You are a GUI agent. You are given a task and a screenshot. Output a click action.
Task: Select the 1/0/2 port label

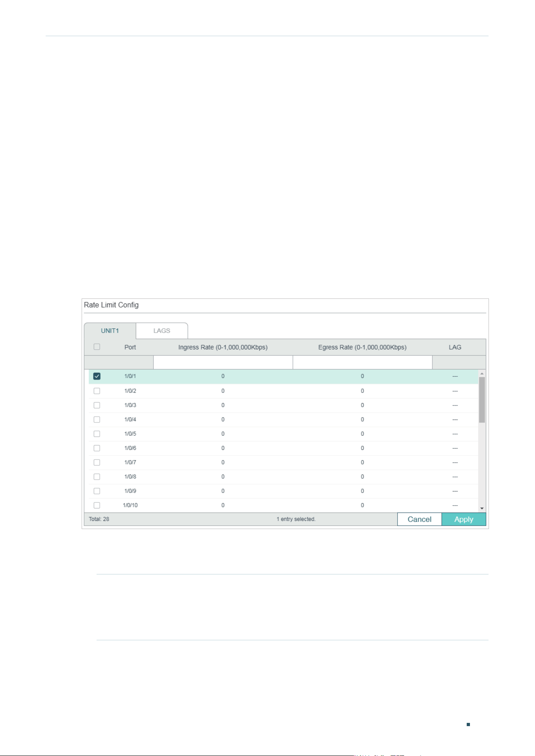tap(130, 391)
